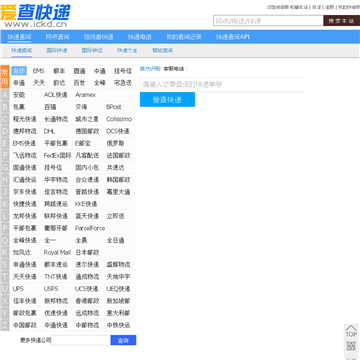Viewport: 360px width, 360px height.
Task: Choose 京东快递 carrier
Action: tap(25, 192)
